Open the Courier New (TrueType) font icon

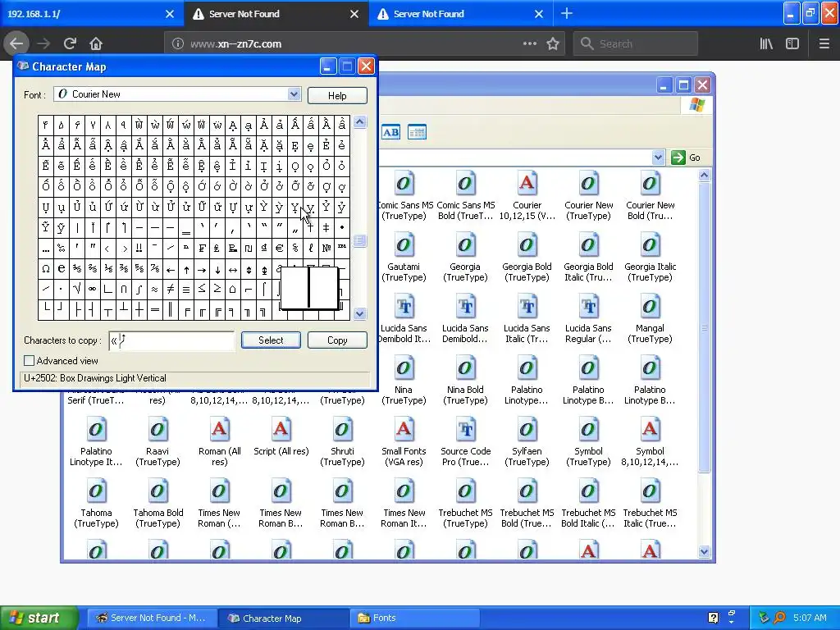point(587,184)
